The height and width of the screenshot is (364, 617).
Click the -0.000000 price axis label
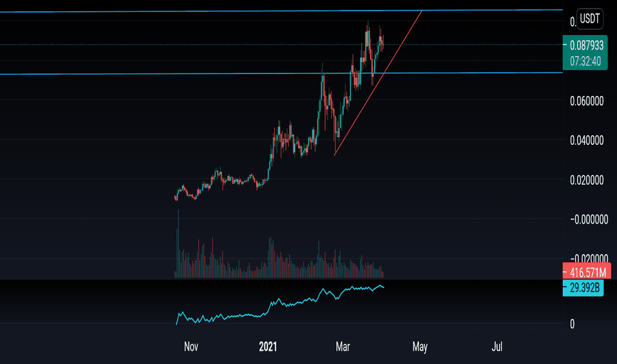point(589,220)
